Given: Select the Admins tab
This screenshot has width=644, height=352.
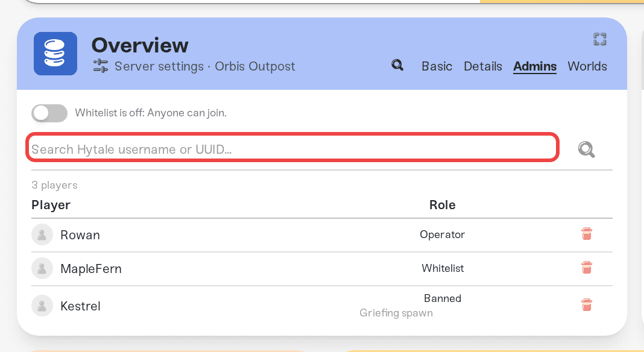Looking at the screenshot, I should coord(535,66).
